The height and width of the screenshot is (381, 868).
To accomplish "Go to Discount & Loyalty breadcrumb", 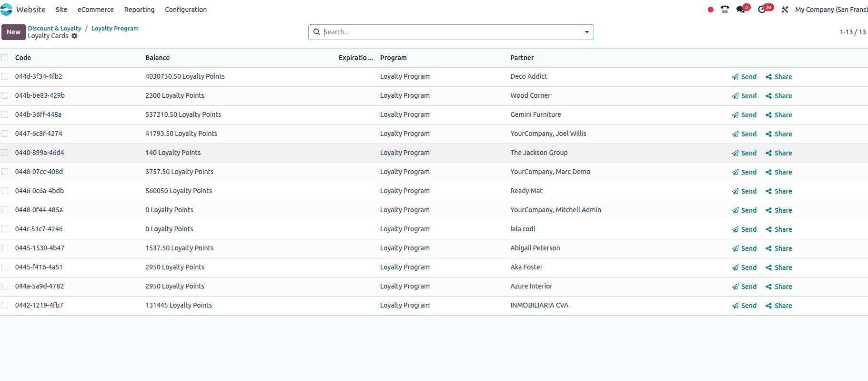I will click(x=54, y=28).
